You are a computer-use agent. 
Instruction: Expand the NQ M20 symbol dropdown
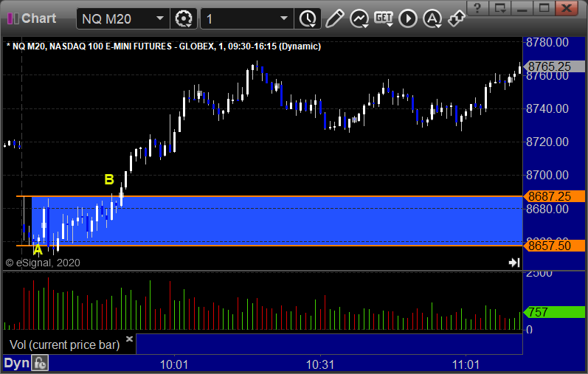160,18
